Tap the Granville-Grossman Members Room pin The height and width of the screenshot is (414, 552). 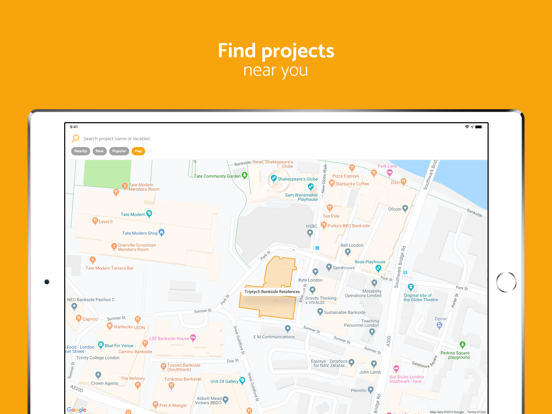point(114,246)
